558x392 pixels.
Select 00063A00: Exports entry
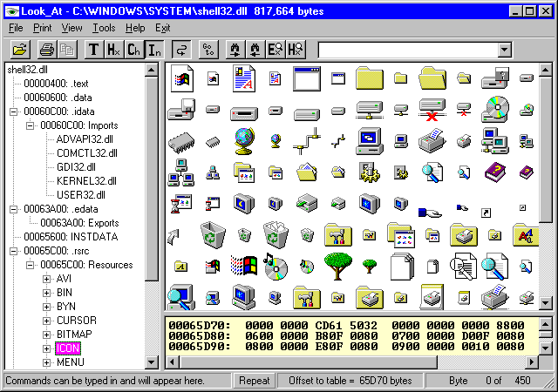(x=79, y=223)
